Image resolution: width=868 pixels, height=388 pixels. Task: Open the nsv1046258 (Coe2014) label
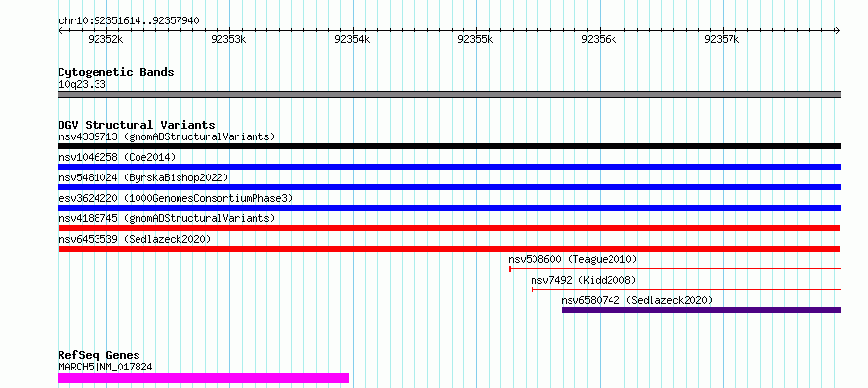click(x=117, y=157)
